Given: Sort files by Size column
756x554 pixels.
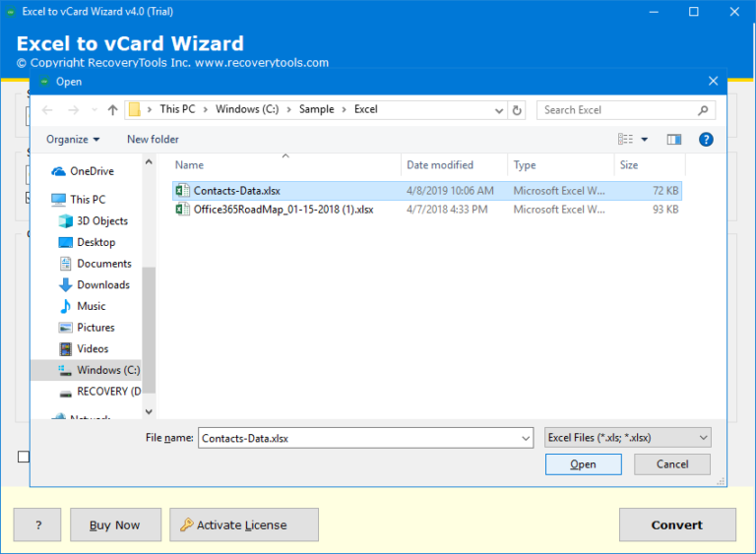Looking at the screenshot, I should [x=650, y=165].
